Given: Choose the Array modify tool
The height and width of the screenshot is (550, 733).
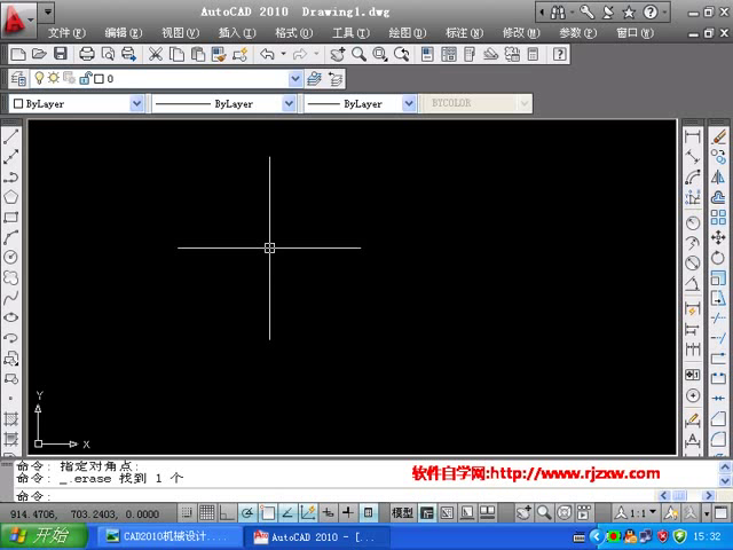Looking at the screenshot, I should [x=719, y=217].
